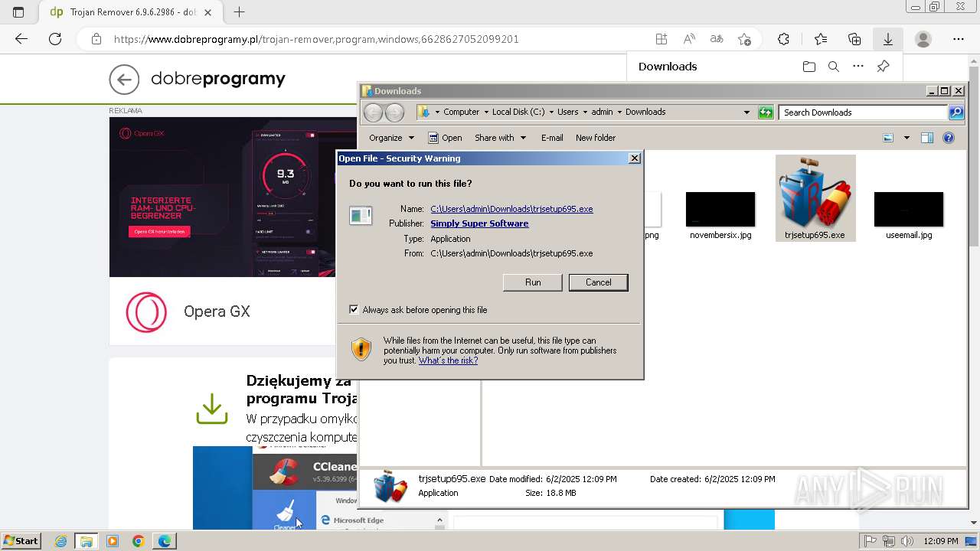Screen dimensions: 980x551
Task: Open the Translate page icon
Action: pyautogui.click(x=717, y=39)
